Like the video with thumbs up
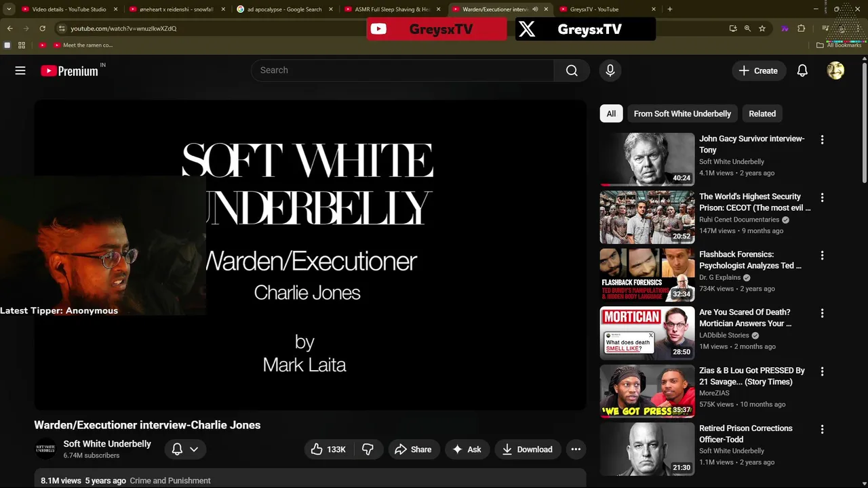 (328, 449)
